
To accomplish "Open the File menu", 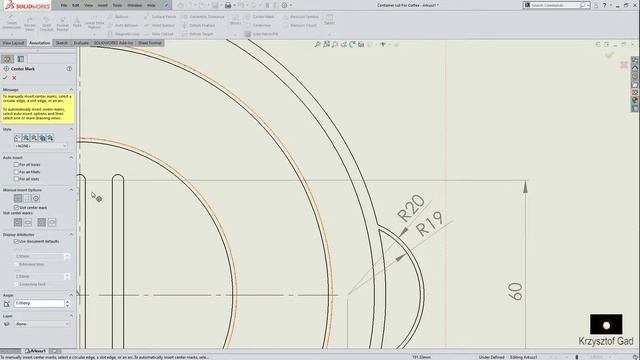I will click(x=64, y=5).
